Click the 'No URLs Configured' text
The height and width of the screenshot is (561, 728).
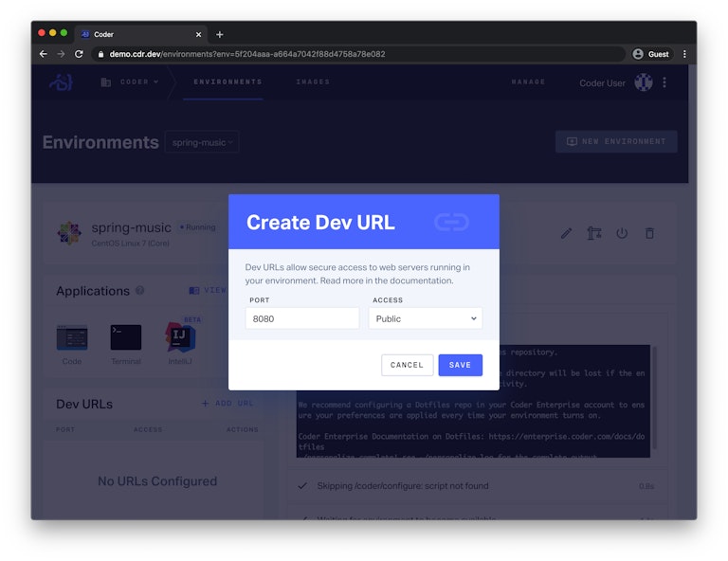[x=157, y=481]
